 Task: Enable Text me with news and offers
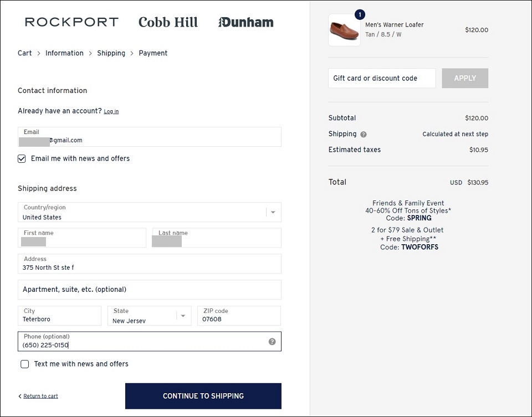24,364
